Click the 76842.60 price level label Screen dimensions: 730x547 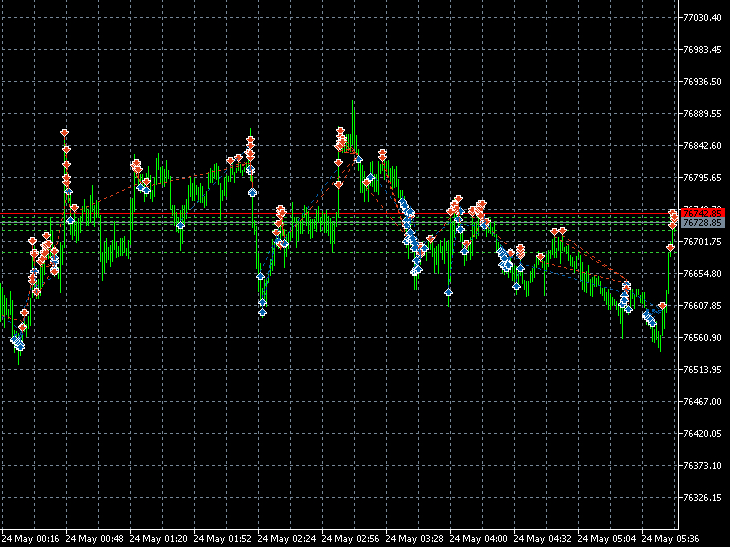point(702,146)
